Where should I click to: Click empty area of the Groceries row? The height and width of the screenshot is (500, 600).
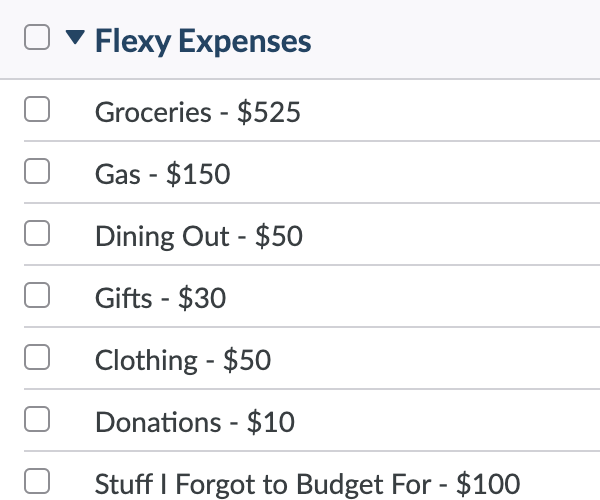(x=448, y=111)
